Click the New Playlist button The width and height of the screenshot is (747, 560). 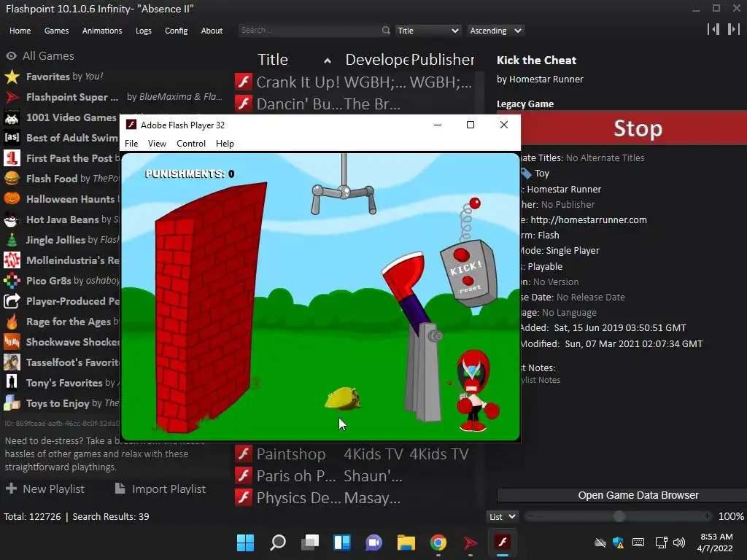click(45, 489)
